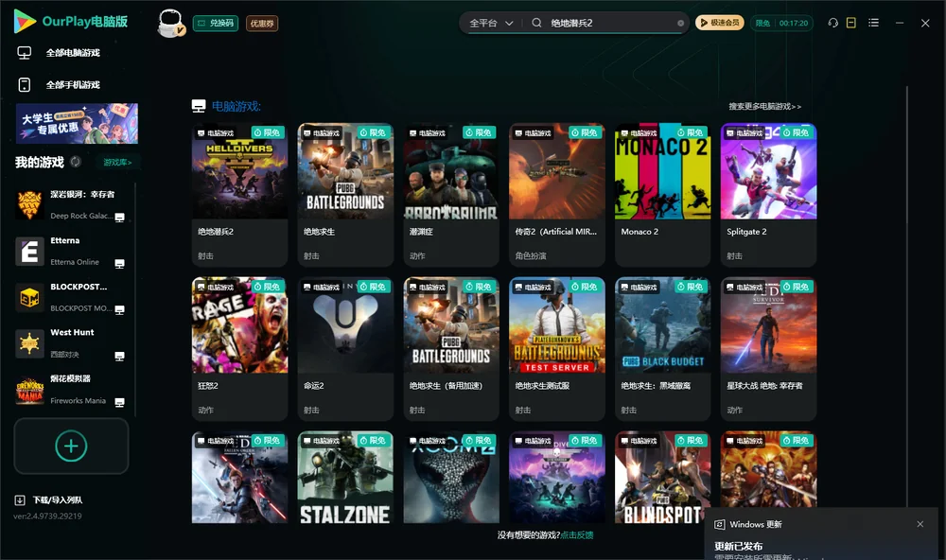Click 限免 badge on Monaco 2 card
946x560 pixels.
coord(691,132)
